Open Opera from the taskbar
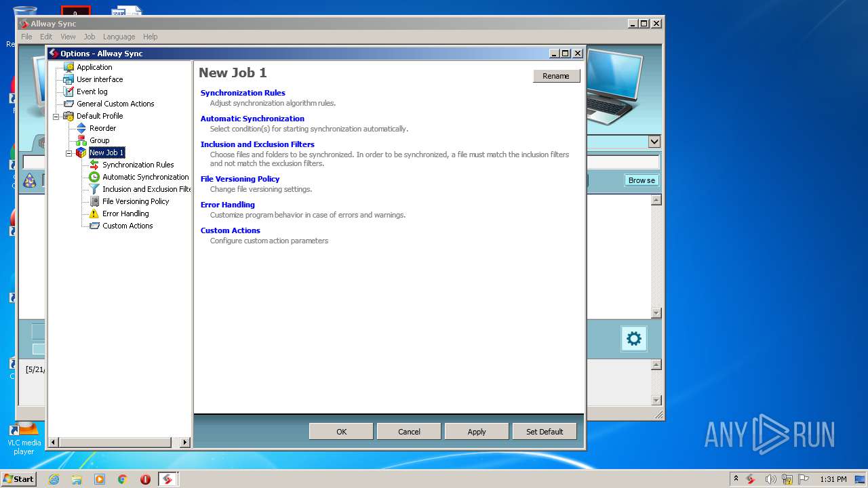Viewport: 868px width, 488px height. coord(145,479)
